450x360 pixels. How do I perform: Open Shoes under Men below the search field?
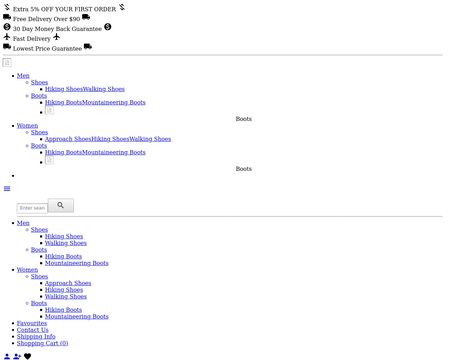(39, 230)
